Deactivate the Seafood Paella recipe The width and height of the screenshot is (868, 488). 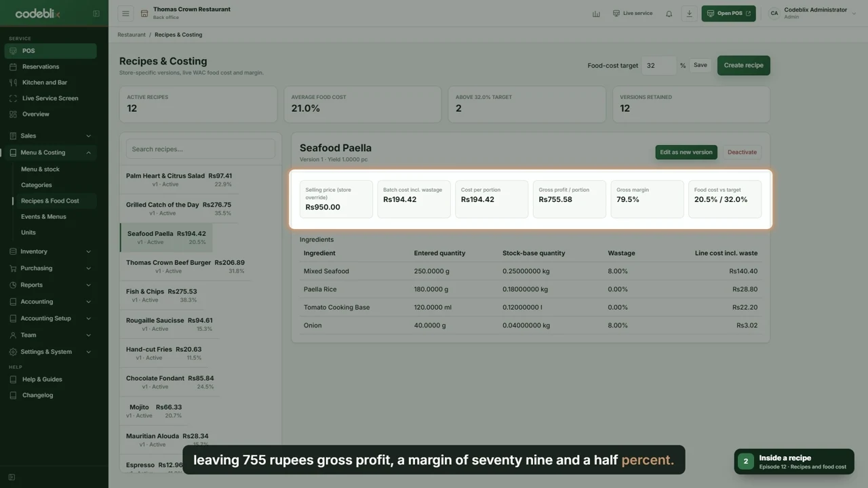point(742,152)
